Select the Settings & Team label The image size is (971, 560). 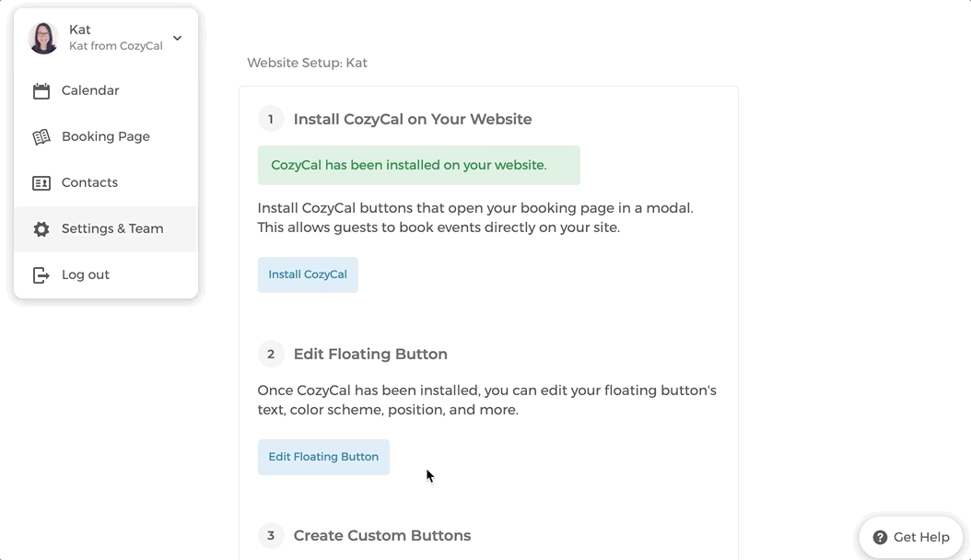(x=112, y=228)
